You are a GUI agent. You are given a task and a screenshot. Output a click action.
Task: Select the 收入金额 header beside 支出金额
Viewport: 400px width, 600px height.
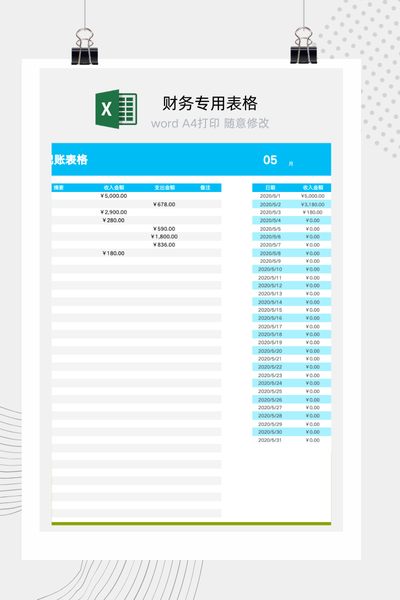click(114, 188)
